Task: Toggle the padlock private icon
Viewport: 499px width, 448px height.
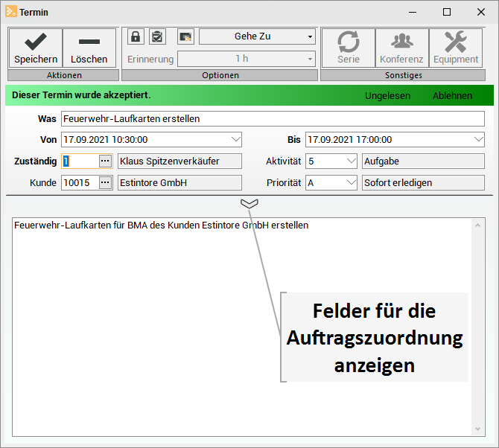Action: [136, 36]
